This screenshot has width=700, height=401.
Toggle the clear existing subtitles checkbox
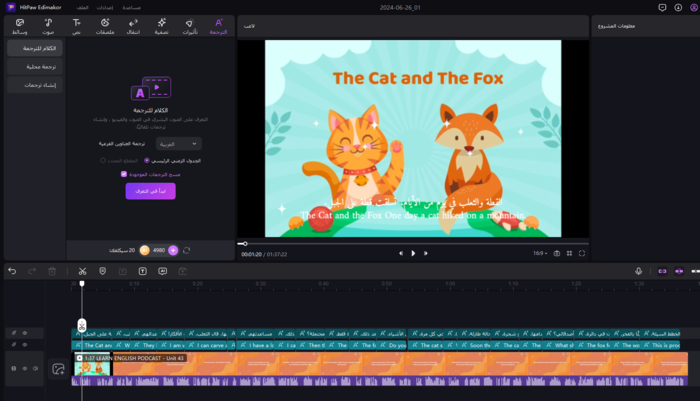[124, 174]
